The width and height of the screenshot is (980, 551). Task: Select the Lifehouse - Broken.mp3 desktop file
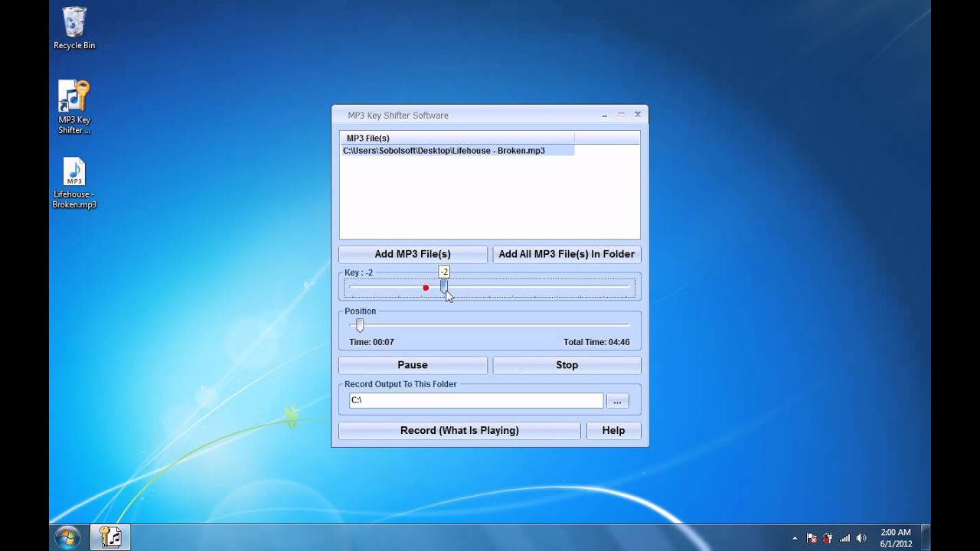[74, 183]
